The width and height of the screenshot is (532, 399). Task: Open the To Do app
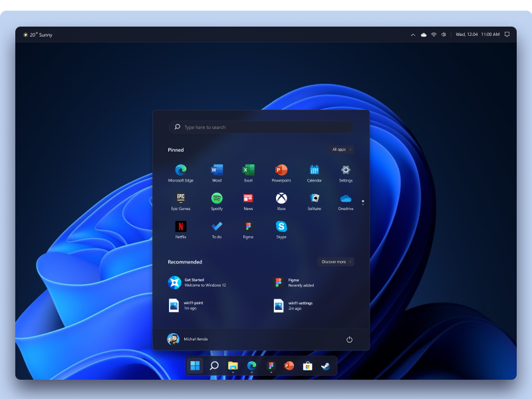pyautogui.click(x=215, y=228)
